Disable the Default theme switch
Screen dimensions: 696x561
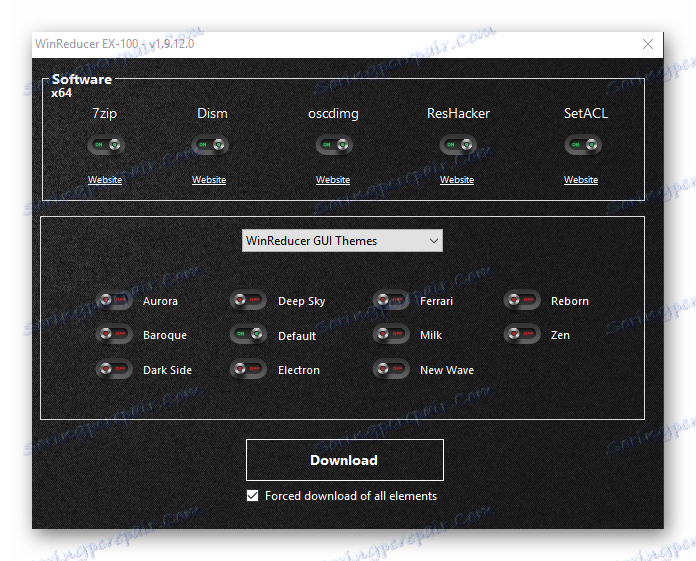coord(248,334)
